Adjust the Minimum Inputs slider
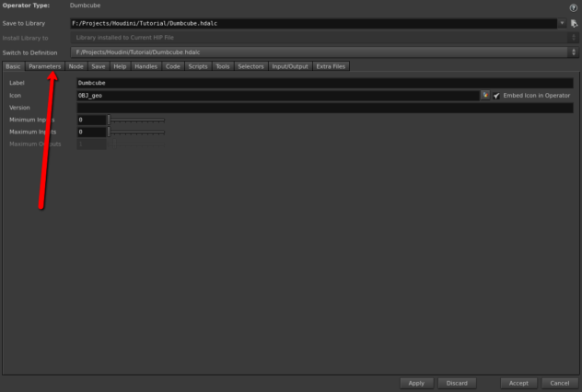 click(137, 120)
